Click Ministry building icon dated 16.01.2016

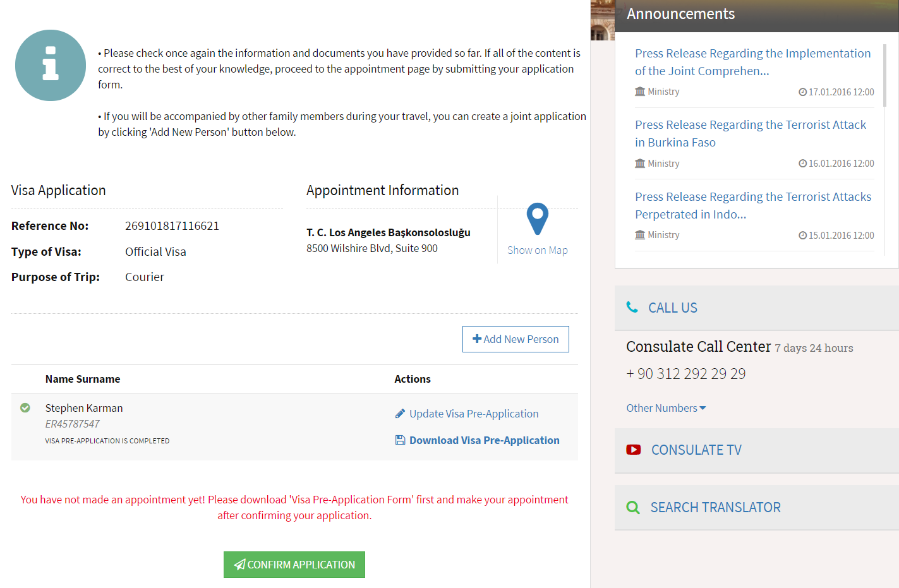pos(640,164)
